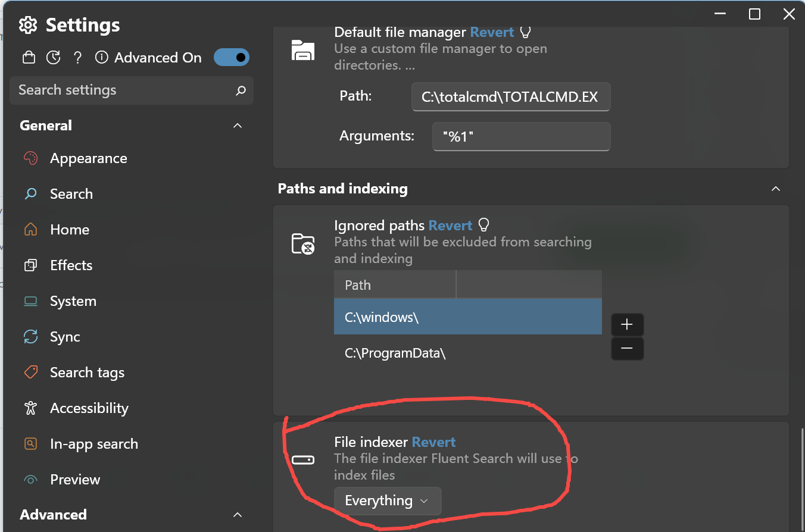The image size is (805, 532).
Task: Select the C:\ProgramData\ row in Ignored paths
Action: tap(395, 352)
